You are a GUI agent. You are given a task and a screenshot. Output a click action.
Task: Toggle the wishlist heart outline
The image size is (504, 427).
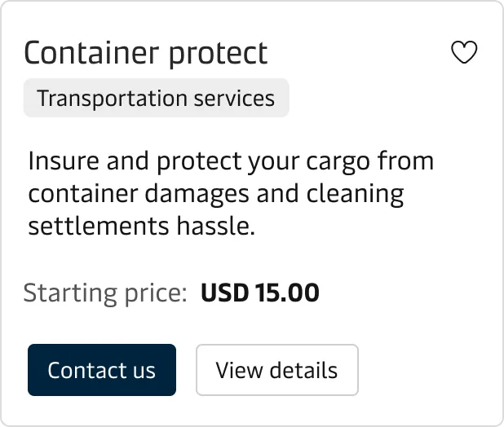(464, 53)
